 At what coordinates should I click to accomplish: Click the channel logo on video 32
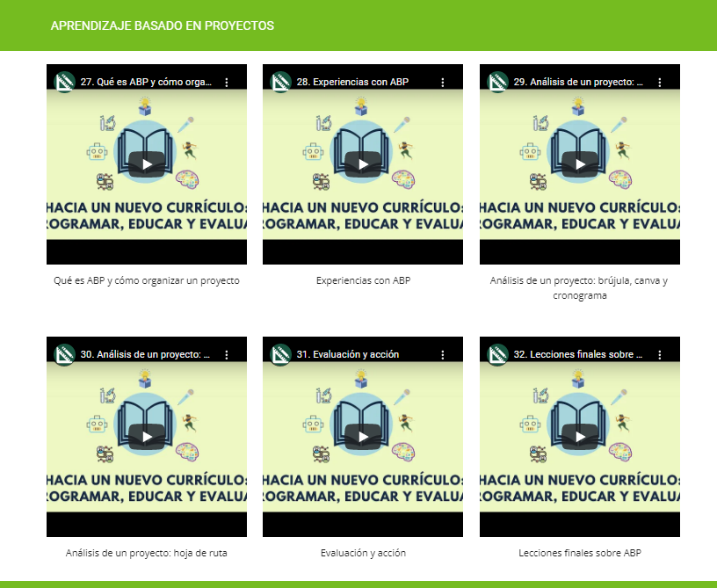[x=496, y=354]
